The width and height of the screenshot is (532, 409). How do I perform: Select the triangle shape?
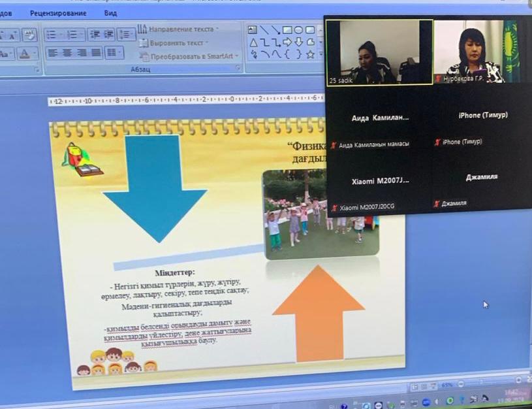[x=253, y=42]
